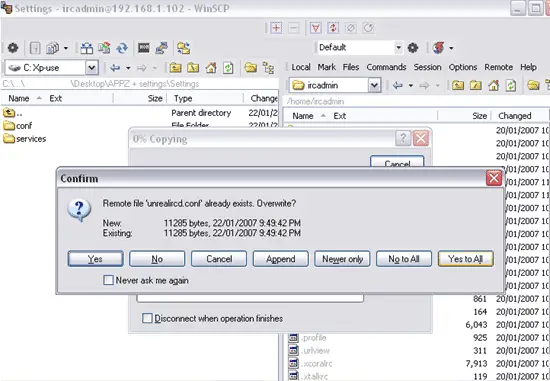
Task: Go back in local panel history
Action: coord(115,67)
